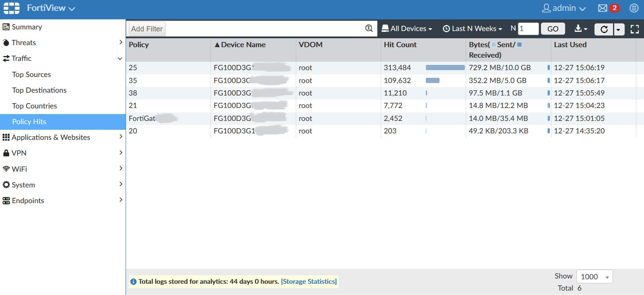644x295 pixels.
Task: Enter full screen with the expand icon
Action: 635,29
